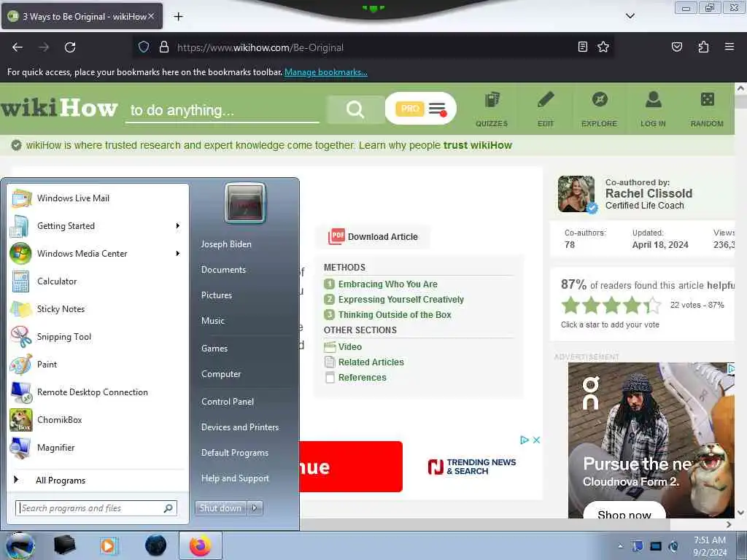Image resolution: width=747 pixels, height=560 pixels.
Task: Toggle reader view icon in address bar
Action: click(x=582, y=47)
